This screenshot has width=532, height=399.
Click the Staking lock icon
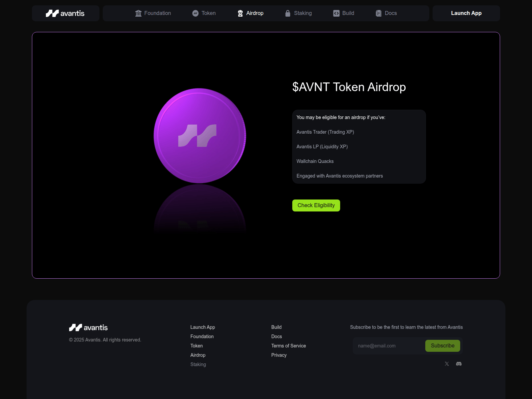tap(287, 13)
